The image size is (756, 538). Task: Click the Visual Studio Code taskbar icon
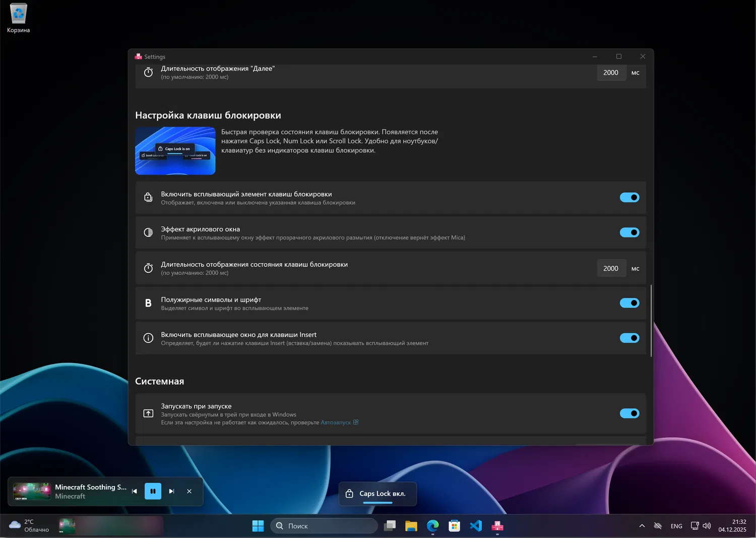tap(476, 526)
